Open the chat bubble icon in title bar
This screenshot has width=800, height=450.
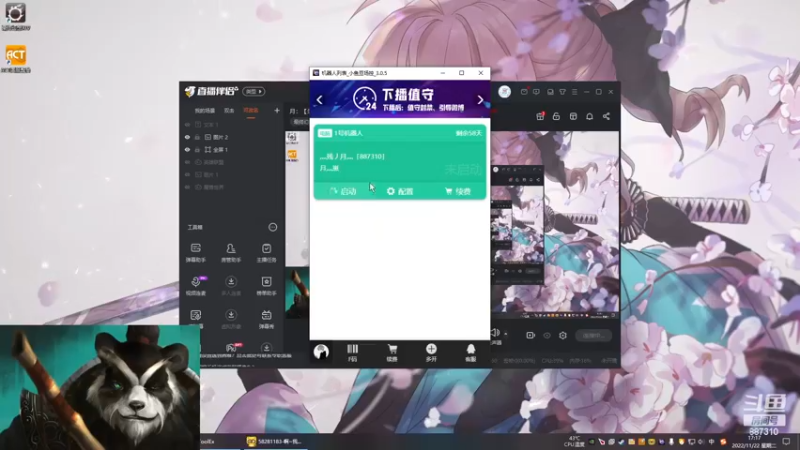tap(536, 92)
